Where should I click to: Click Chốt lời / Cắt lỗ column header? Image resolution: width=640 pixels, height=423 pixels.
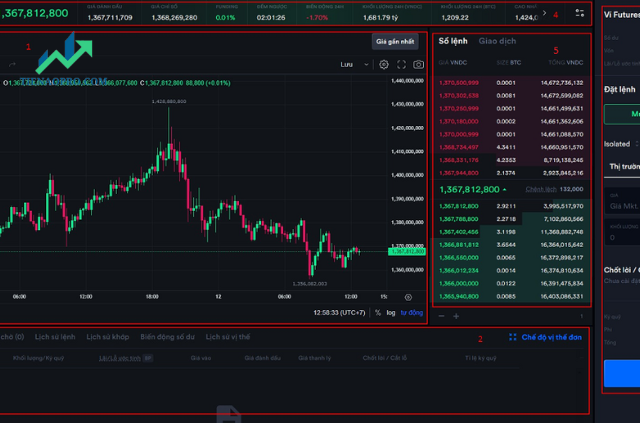(x=384, y=358)
